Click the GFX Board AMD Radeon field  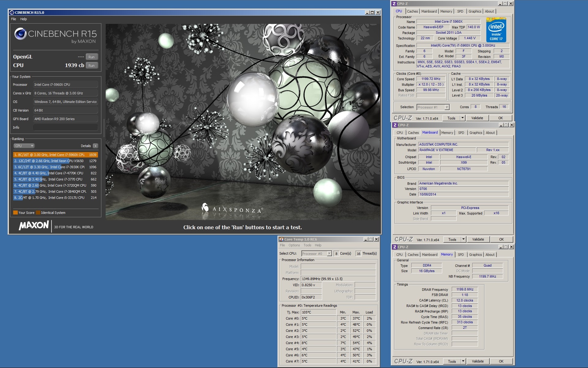(66, 119)
